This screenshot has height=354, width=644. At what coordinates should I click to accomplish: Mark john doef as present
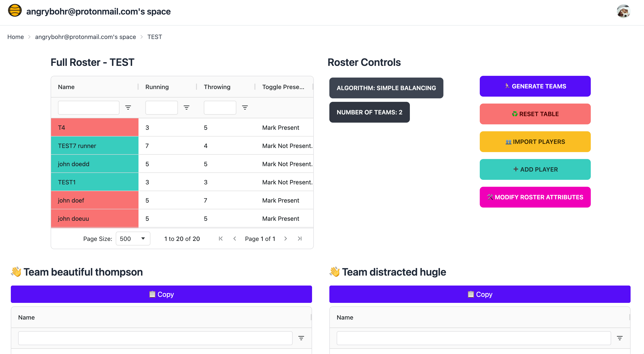(x=280, y=201)
